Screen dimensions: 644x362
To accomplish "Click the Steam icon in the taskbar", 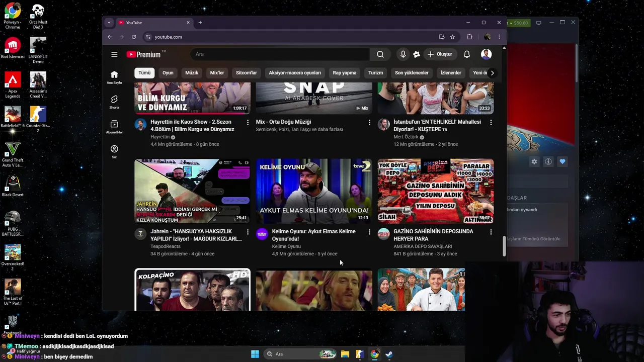I will coord(389,354).
